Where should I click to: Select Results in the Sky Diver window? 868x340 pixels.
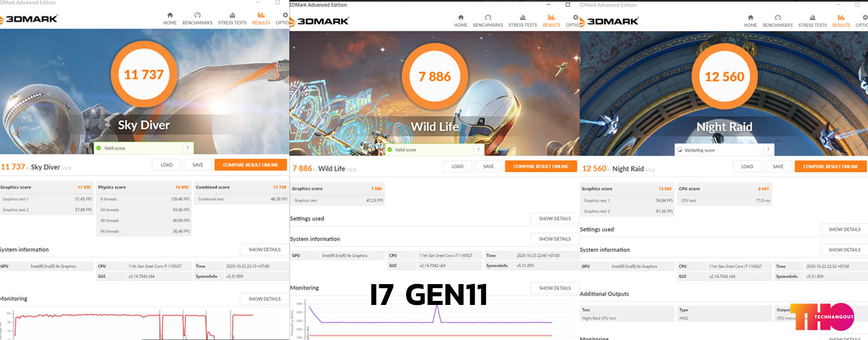point(261,19)
